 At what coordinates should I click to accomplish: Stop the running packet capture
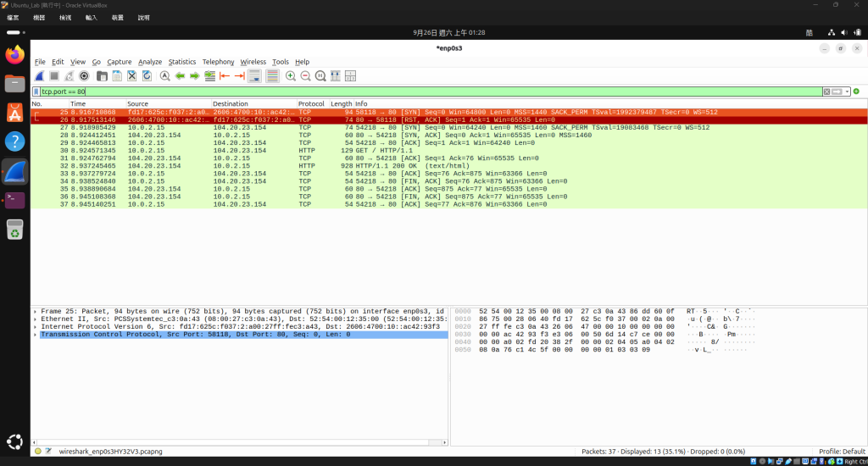(54, 75)
